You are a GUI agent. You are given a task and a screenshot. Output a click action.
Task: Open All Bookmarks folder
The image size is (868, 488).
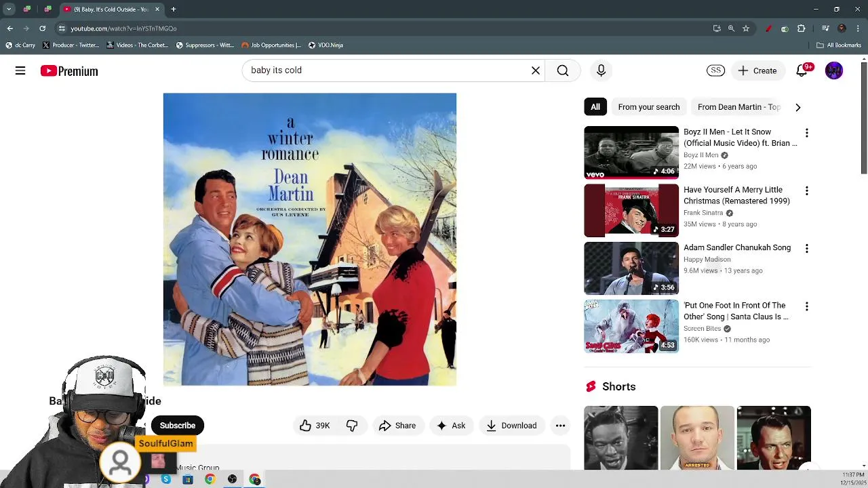point(839,45)
